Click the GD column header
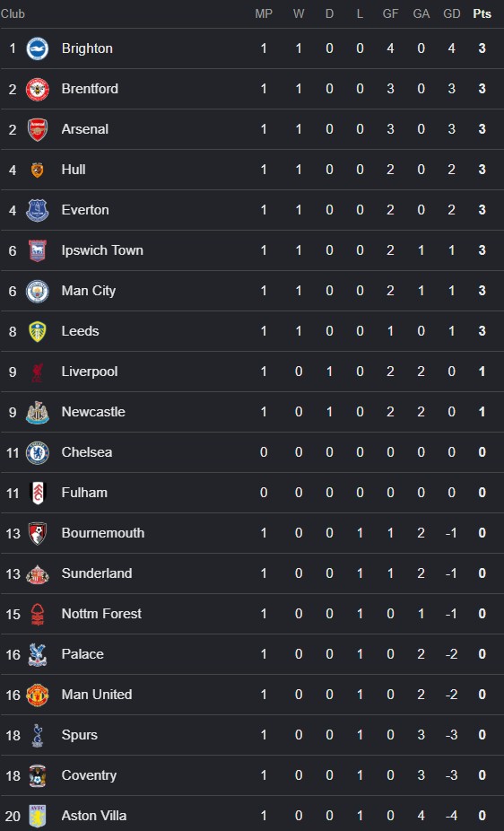 tap(452, 14)
